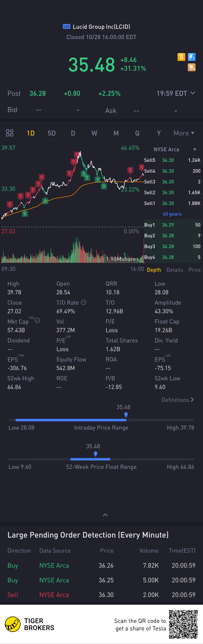Tap the Sell1 order book row
Screen dimensions: 203x644
point(172,203)
